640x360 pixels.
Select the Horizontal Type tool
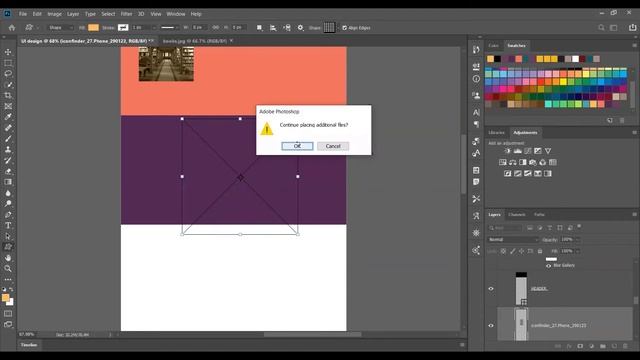pyautogui.click(x=8, y=225)
